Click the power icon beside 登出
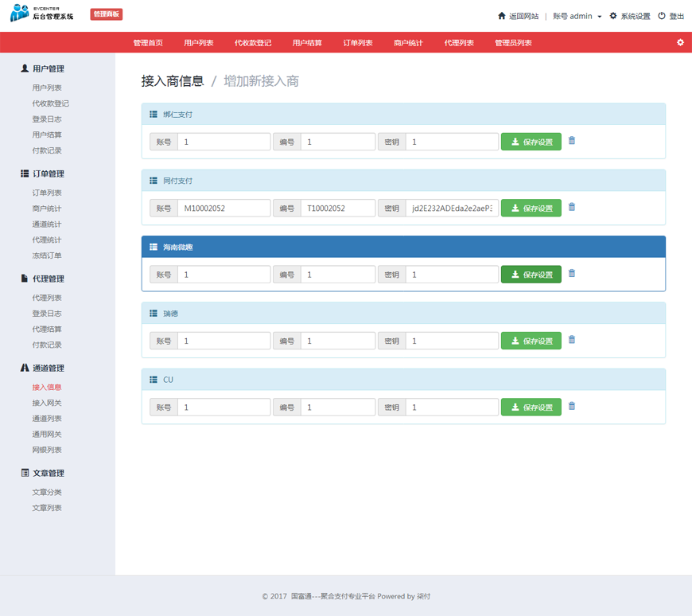The width and height of the screenshot is (692, 616). coord(662,16)
